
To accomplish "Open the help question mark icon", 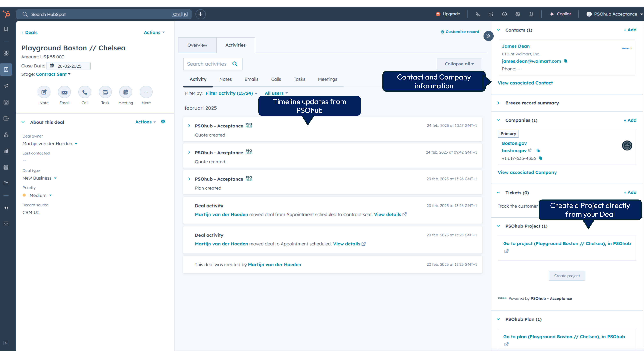I will (504, 14).
